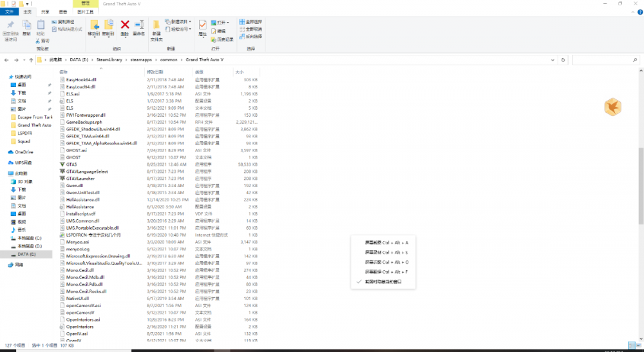This screenshot has width=644, height=352.
Task: Switch to the 查看 View tab
Action: click(x=63, y=12)
